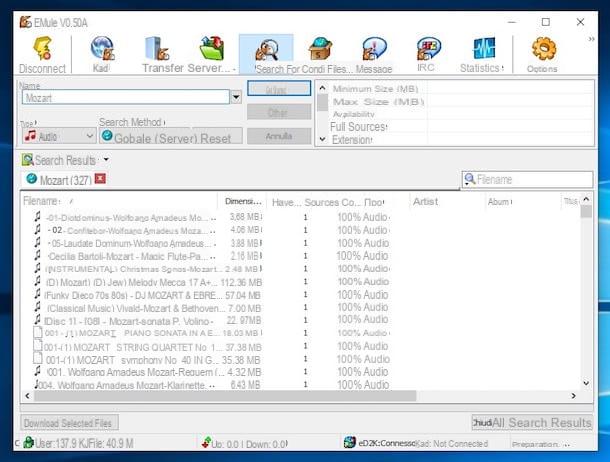Open the Kad network toolbar icon

[102, 49]
